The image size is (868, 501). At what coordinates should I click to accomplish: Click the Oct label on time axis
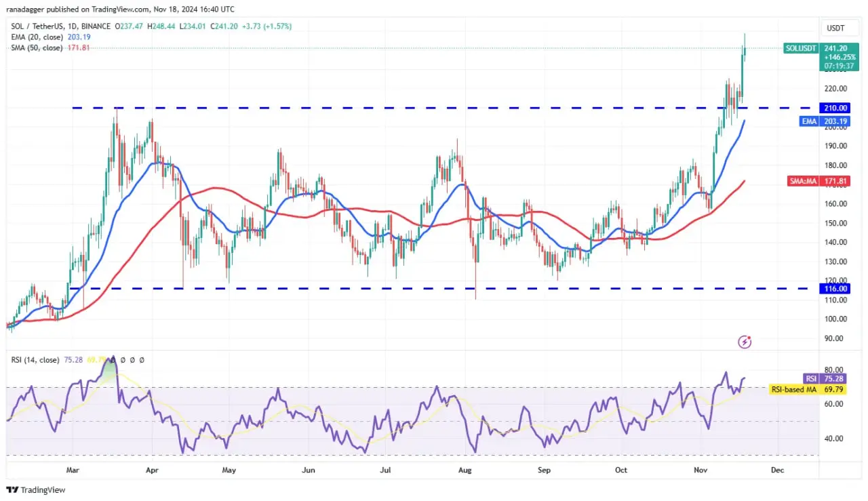point(621,469)
